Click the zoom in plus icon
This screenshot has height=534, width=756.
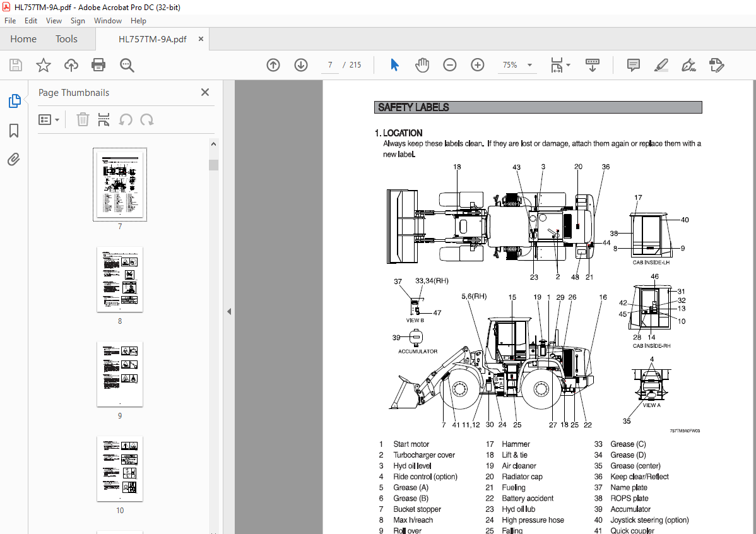477,65
